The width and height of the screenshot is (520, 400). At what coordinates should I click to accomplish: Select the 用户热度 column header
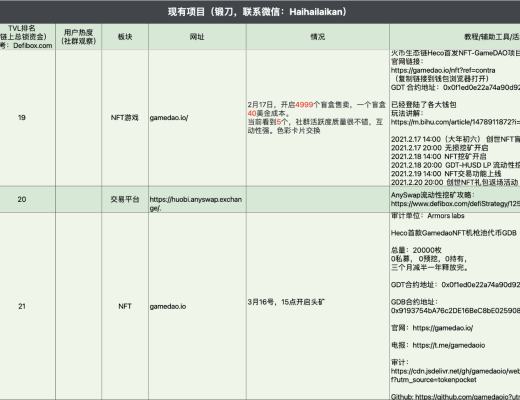[78, 37]
